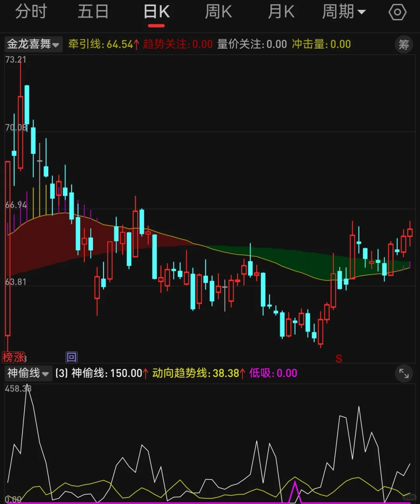The height and width of the screenshot is (504, 420).
Task: Tap the 回 marker icon on chart
Action: 72,357
